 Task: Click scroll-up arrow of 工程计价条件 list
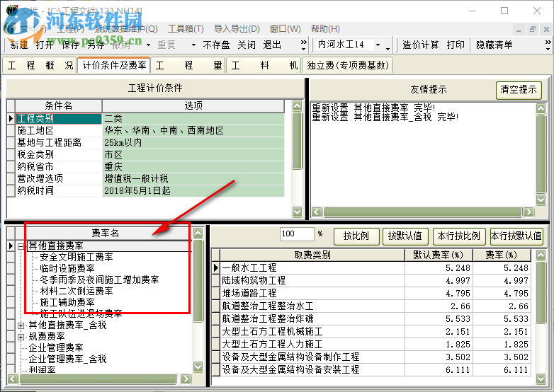(x=297, y=105)
